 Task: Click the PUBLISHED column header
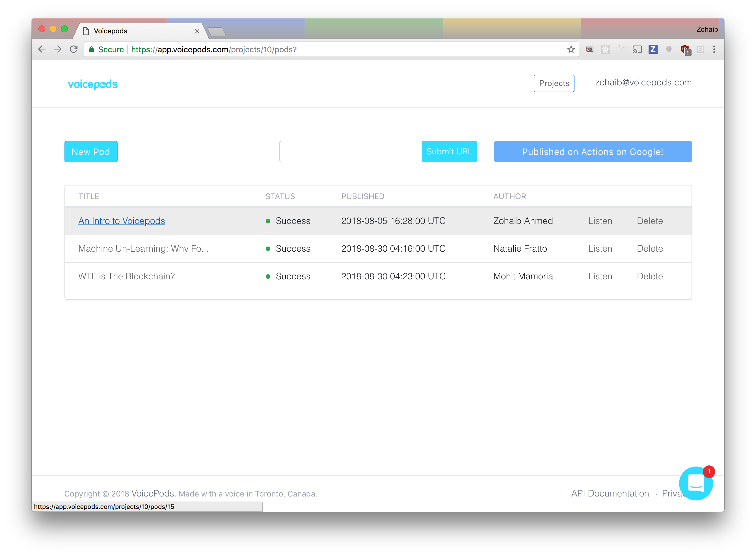click(363, 197)
